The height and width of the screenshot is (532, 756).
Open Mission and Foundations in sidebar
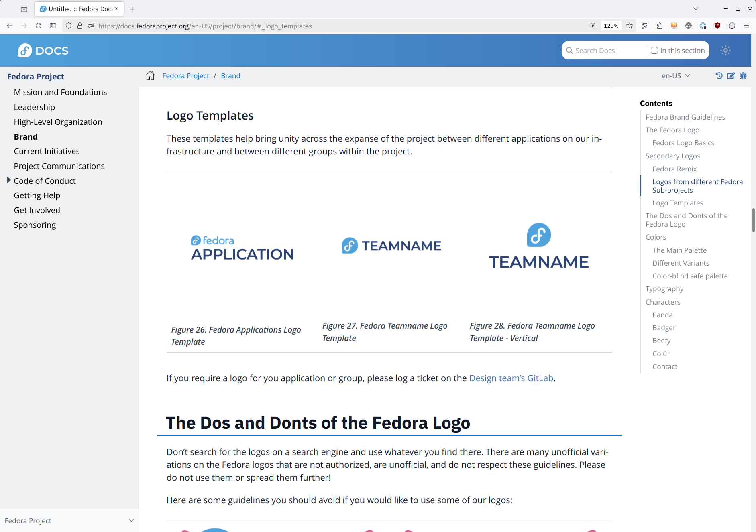[60, 92]
